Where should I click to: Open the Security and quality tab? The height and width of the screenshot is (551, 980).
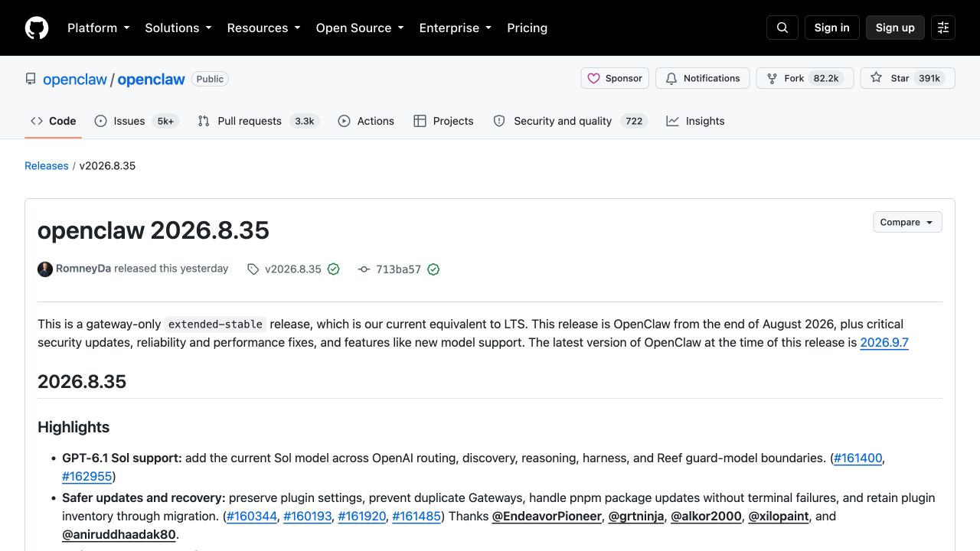click(570, 121)
